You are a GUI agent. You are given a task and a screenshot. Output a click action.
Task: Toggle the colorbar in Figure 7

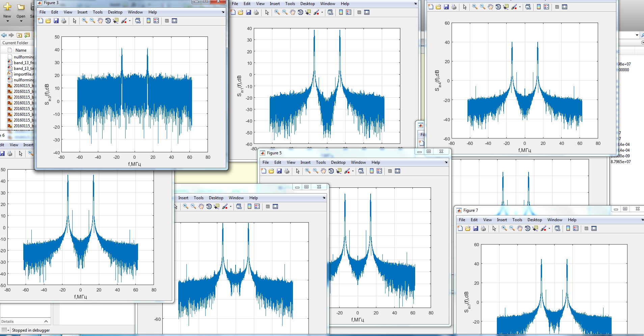click(568, 229)
